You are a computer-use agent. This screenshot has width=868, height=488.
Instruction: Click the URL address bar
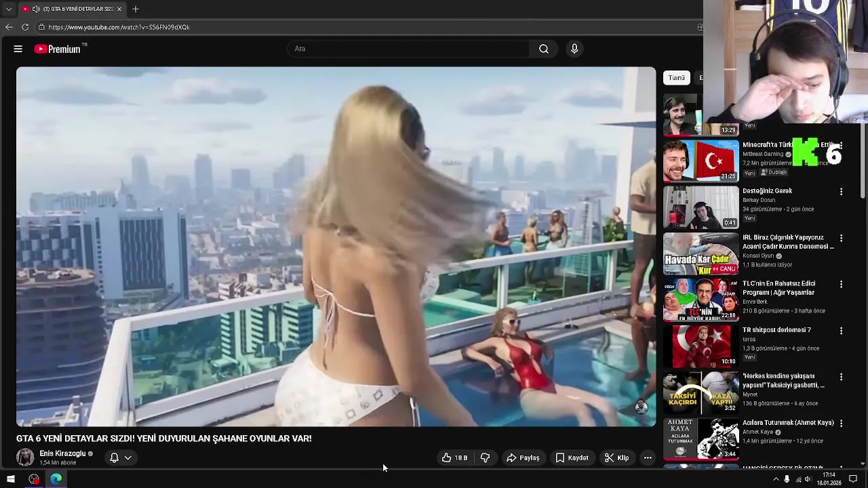[366, 27]
